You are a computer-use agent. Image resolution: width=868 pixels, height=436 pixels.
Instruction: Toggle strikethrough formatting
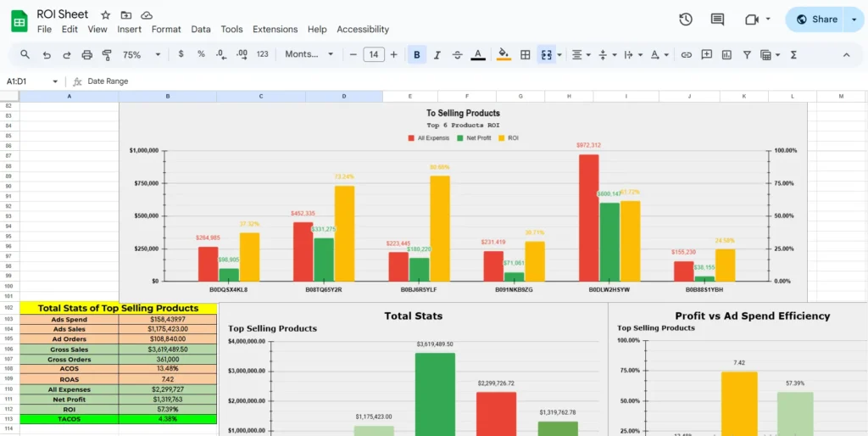(x=458, y=54)
